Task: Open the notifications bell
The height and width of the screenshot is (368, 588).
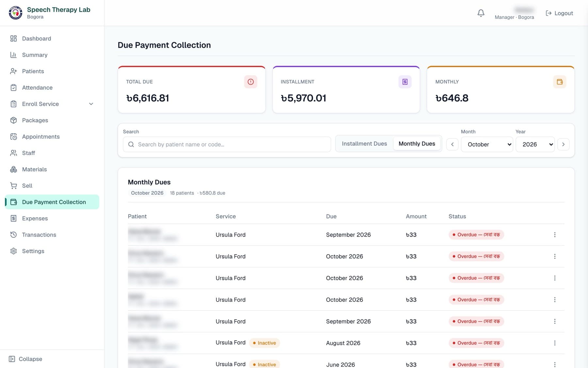Action: pyautogui.click(x=481, y=13)
